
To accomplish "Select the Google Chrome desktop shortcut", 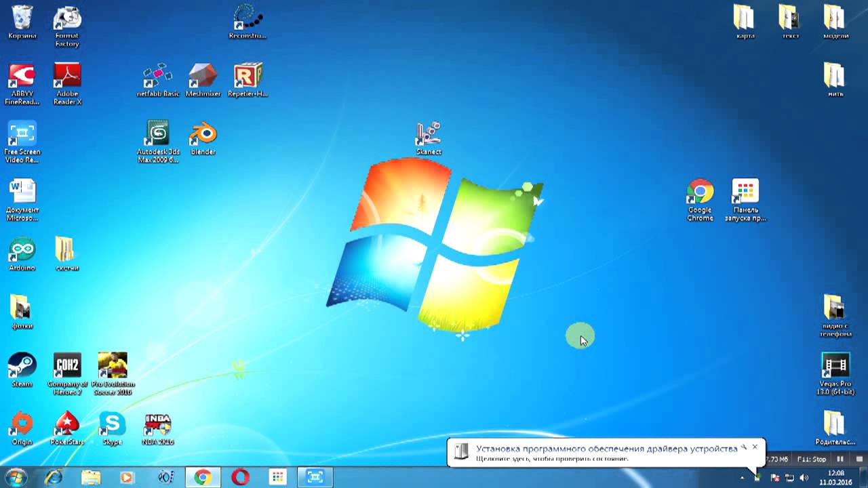I will (x=700, y=200).
